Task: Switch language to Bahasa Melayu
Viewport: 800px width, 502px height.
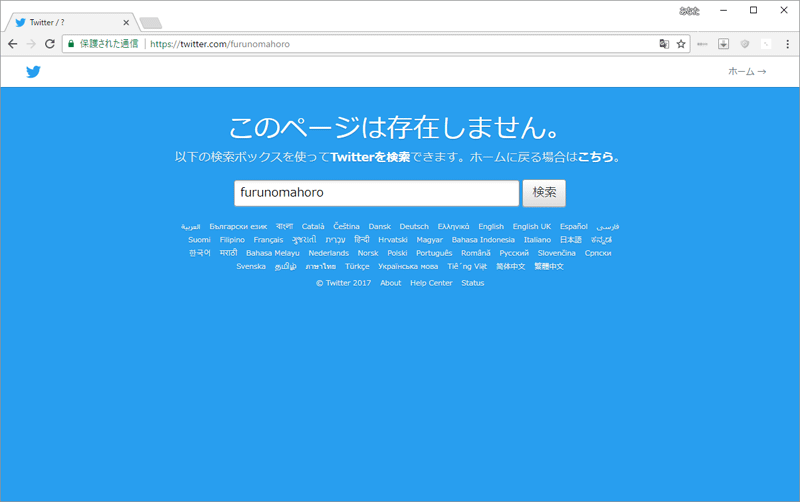Action: 272,253
